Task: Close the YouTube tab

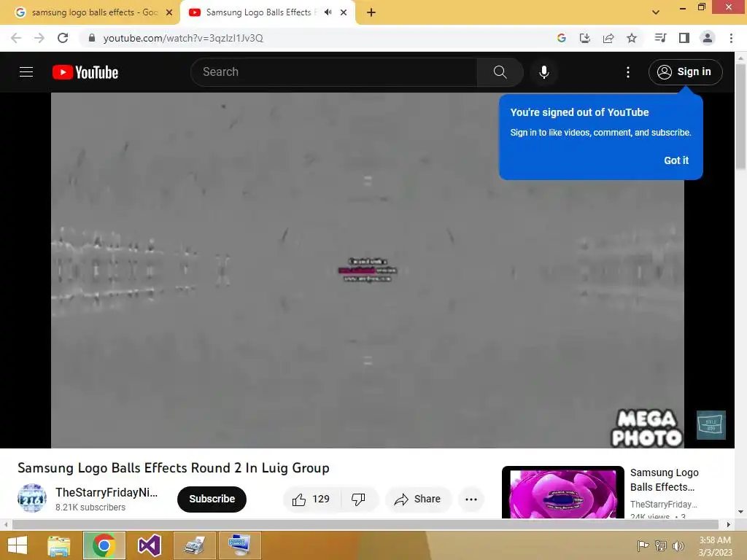Action: click(344, 12)
